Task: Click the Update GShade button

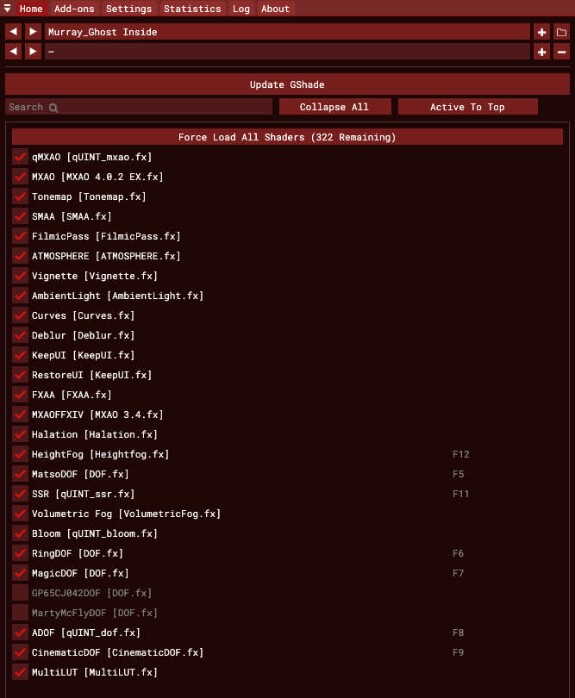Action: [x=287, y=85]
